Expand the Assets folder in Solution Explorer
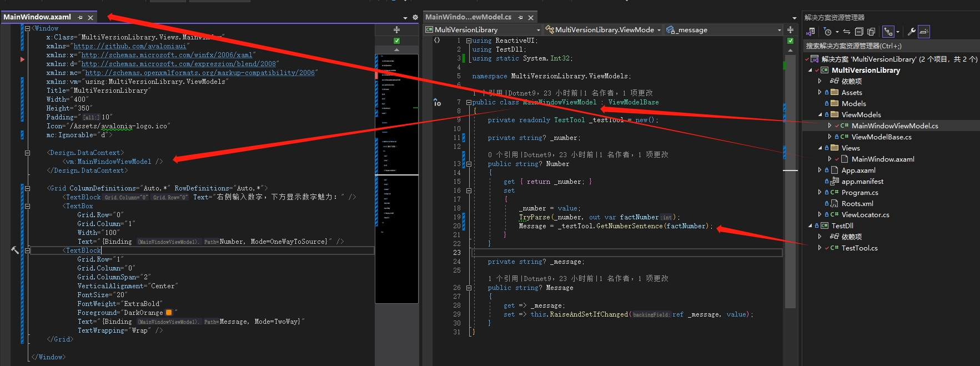Screen dimensions: 980x366 pyautogui.click(x=820, y=93)
